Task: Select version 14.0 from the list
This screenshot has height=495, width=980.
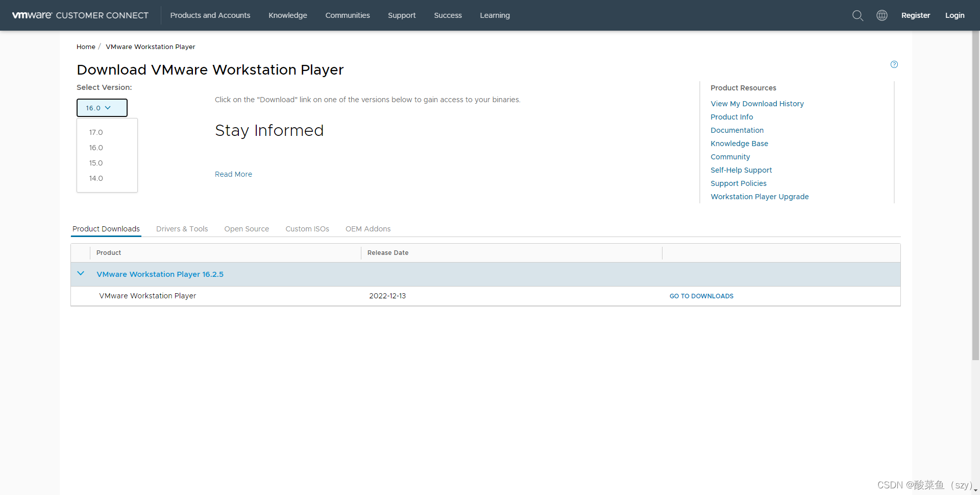Action: [96, 178]
